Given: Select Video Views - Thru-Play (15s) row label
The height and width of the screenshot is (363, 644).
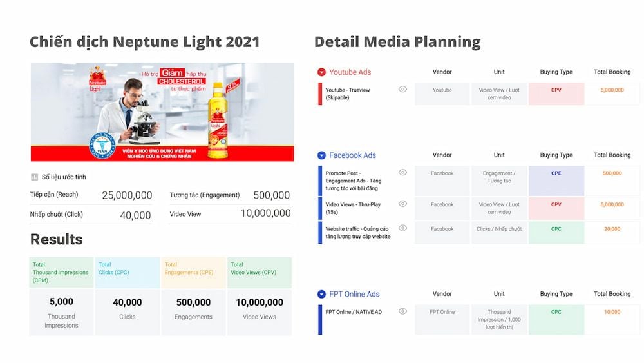Looking at the screenshot, I should (x=353, y=208).
